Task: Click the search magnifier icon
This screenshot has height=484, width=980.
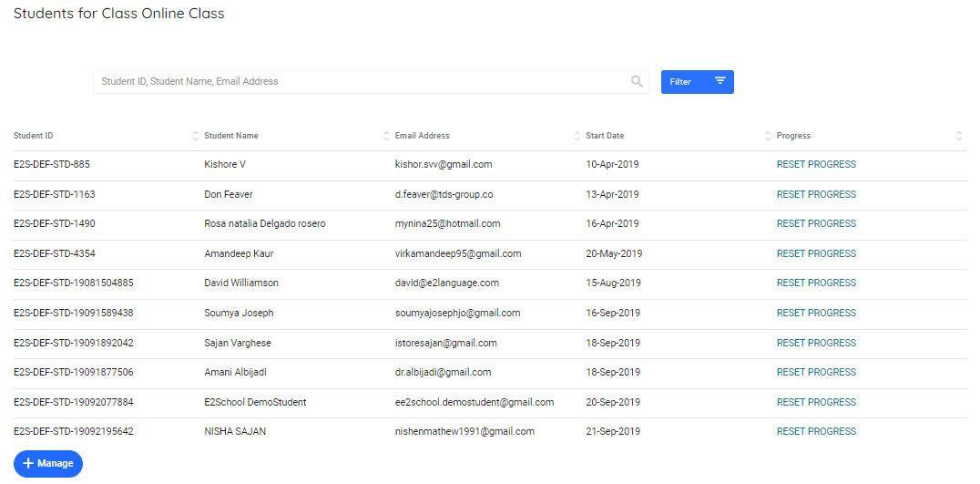Action: (637, 82)
